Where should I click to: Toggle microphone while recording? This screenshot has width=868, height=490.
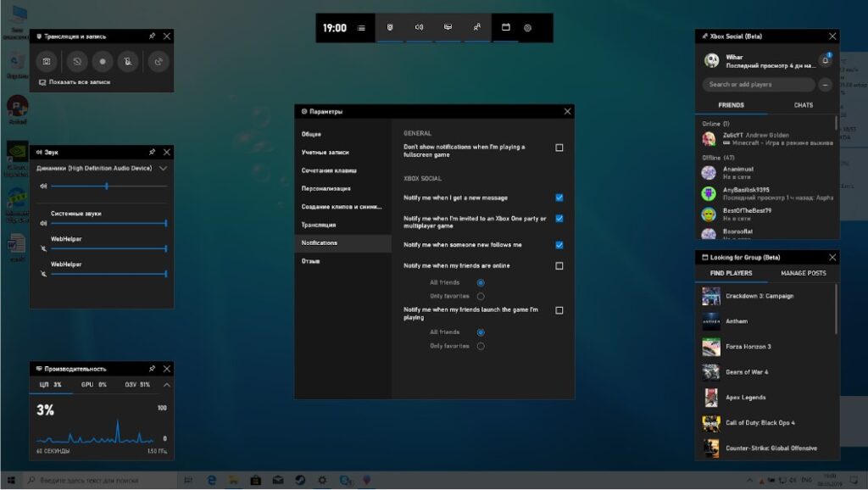(x=128, y=61)
